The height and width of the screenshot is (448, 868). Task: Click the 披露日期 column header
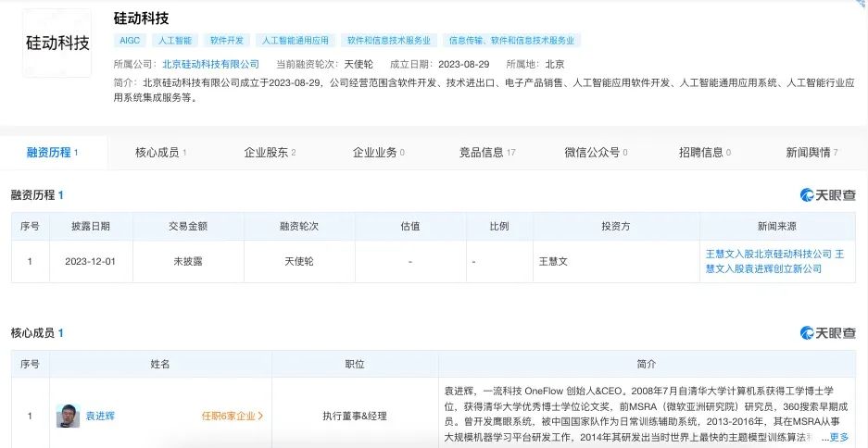point(91,226)
